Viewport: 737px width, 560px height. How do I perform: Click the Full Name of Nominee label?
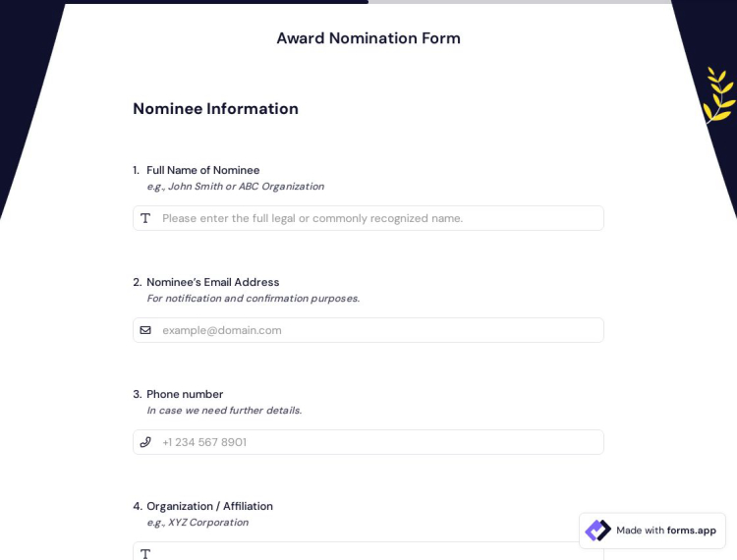[x=202, y=170]
